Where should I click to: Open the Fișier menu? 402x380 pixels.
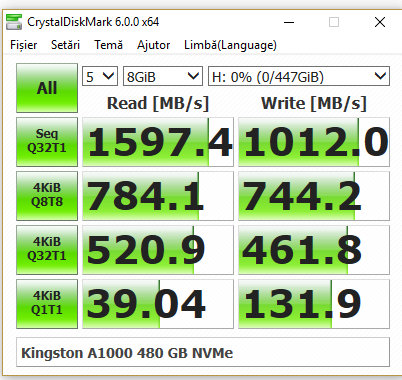[x=24, y=45]
